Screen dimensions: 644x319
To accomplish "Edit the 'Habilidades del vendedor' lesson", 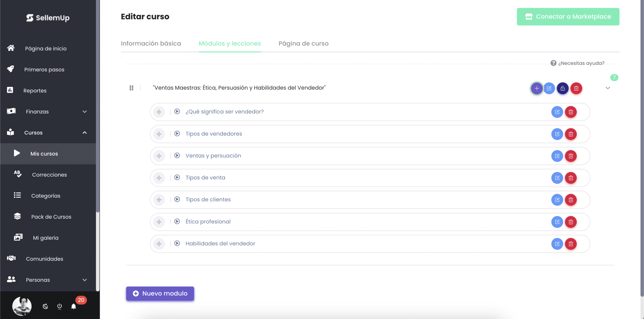I will tap(557, 244).
